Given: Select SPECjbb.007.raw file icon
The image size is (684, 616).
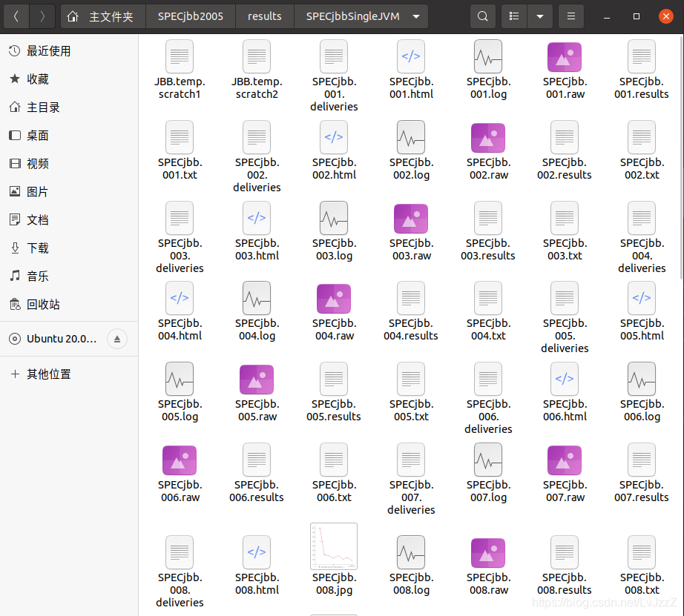Looking at the screenshot, I should coord(565,460).
